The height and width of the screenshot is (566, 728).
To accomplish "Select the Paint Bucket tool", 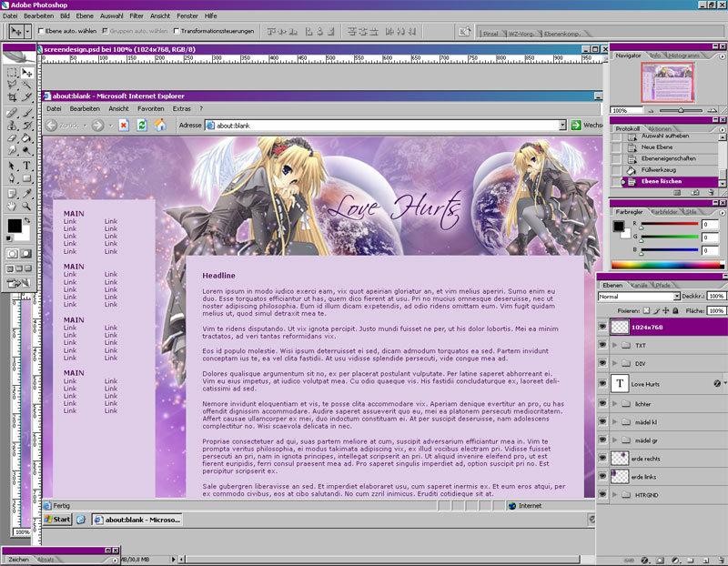I will pos(26,138).
